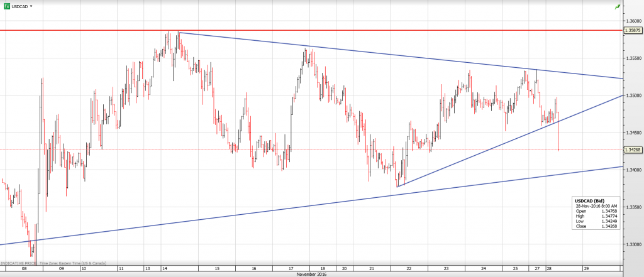Click date 24 on the time axis

coord(484,269)
